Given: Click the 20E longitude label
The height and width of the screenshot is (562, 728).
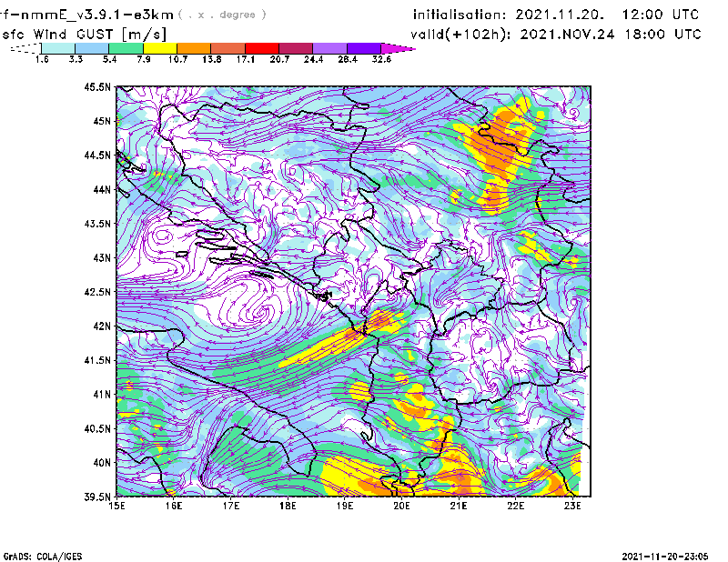Looking at the screenshot, I should tap(401, 506).
